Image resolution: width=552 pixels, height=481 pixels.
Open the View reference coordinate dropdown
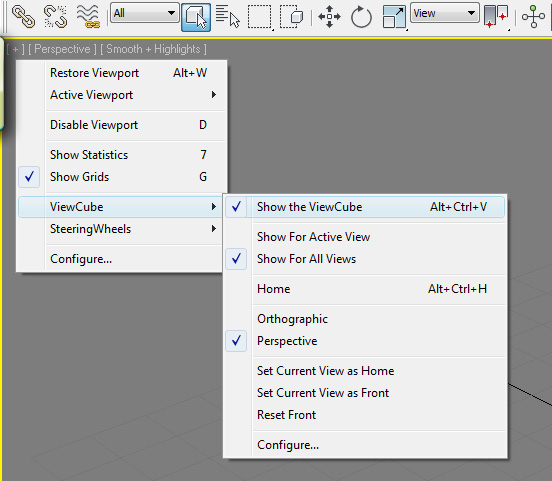[x=445, y=13]
